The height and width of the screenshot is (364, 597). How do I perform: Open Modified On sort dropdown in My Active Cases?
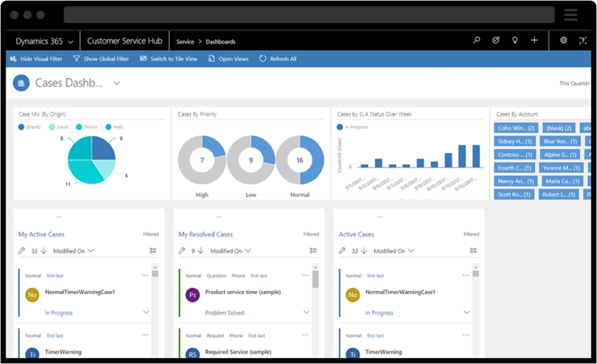(x=73, y=251)
